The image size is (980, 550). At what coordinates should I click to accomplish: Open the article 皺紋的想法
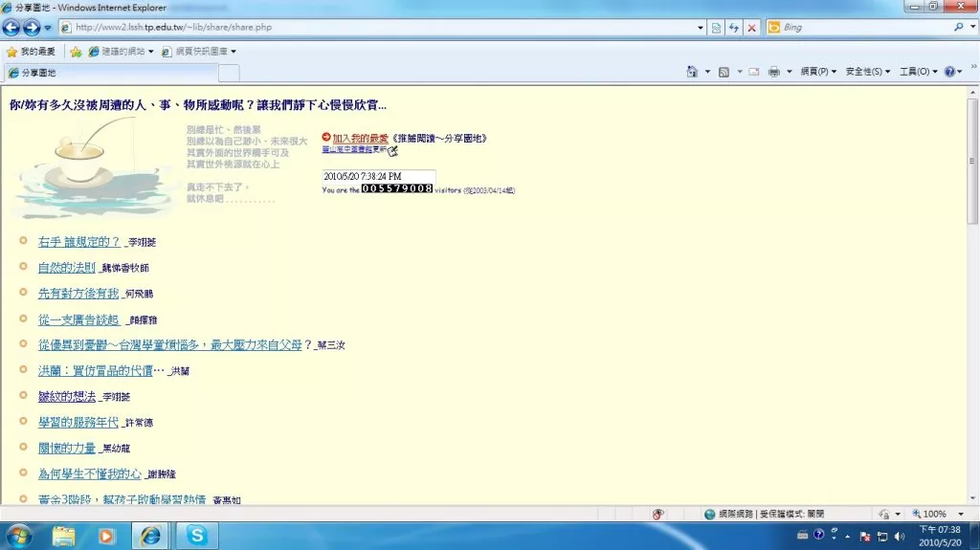pos(66,396)
